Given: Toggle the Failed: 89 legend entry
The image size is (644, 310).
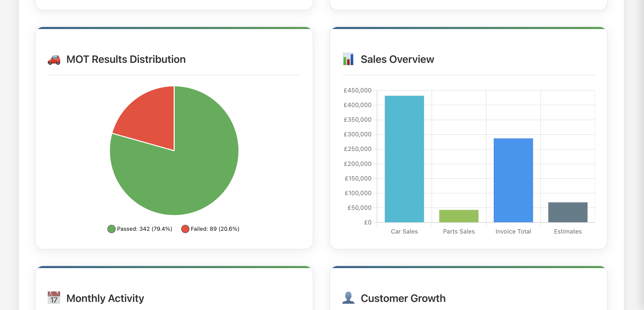Looking at the screenshot, I should click(x=211, y=229).
